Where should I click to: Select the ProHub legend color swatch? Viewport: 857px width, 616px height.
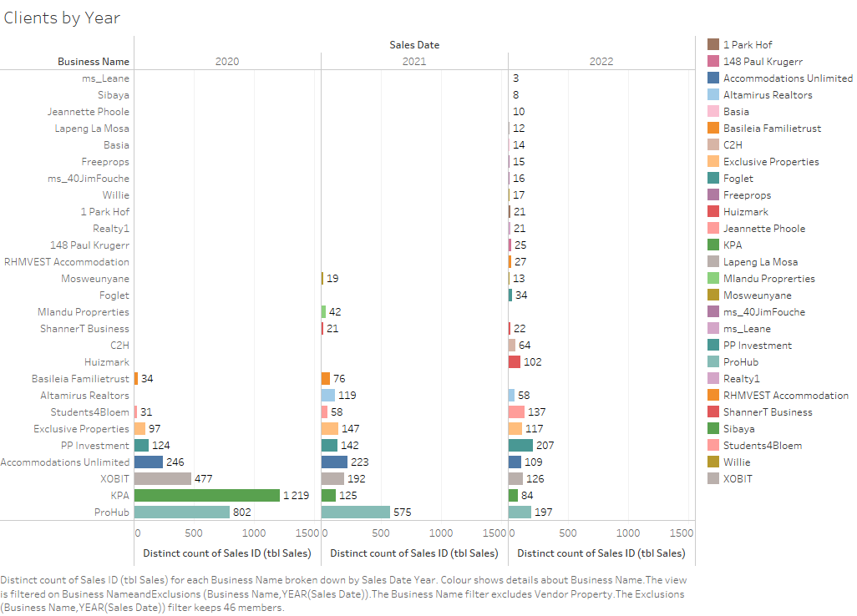click(713, 362)
